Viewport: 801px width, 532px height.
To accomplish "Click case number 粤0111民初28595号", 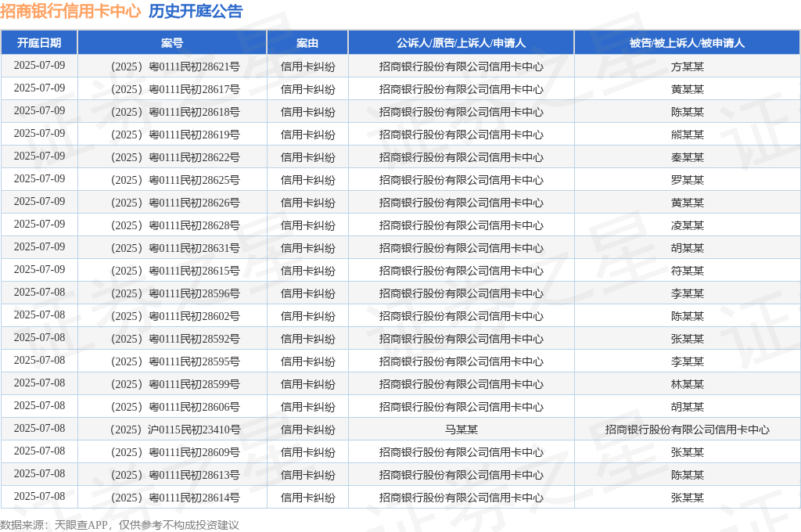I will tap(175, 361).
